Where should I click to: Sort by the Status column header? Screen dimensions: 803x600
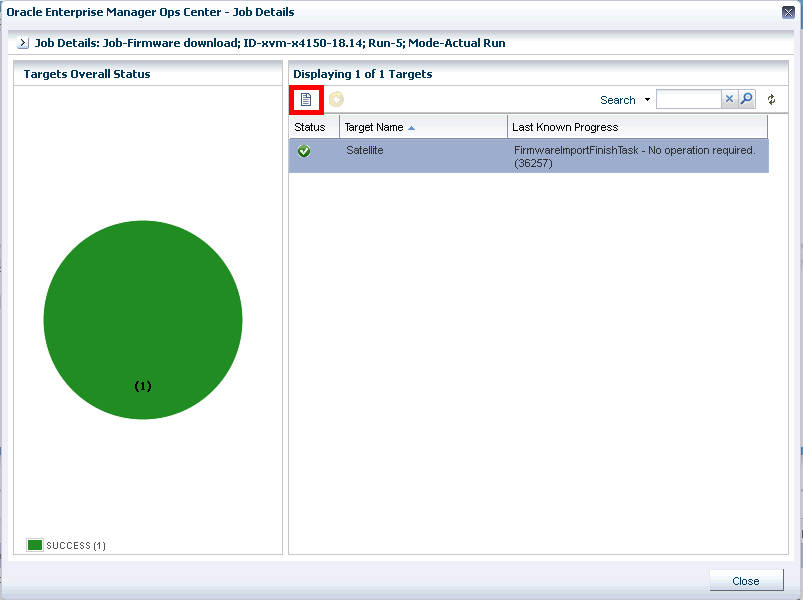(314, 127)
